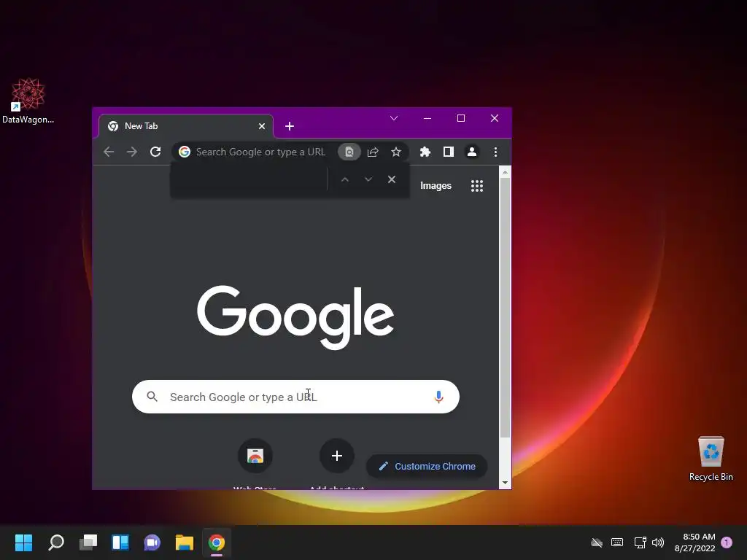The width and height of the screenshot is (747, 560).
Task: Reload the page with the refresh icon
Action: 155,152
